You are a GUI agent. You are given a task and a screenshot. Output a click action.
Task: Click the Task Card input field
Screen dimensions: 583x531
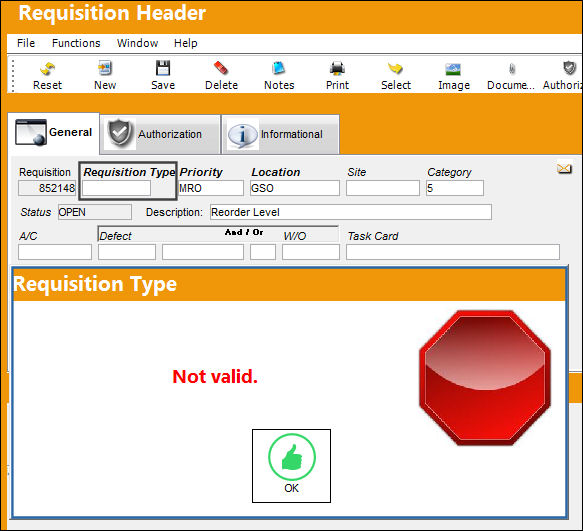point(452,252)
